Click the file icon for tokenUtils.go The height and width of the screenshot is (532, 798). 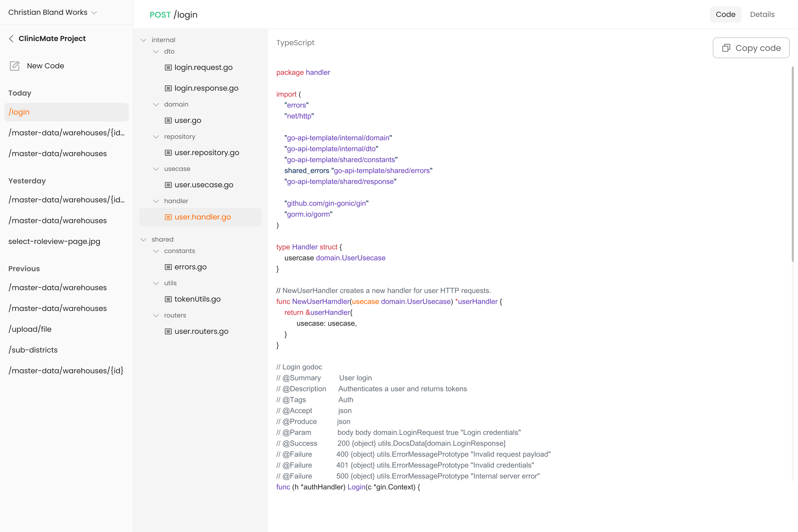pyautogui.click(x=168, y=299)
